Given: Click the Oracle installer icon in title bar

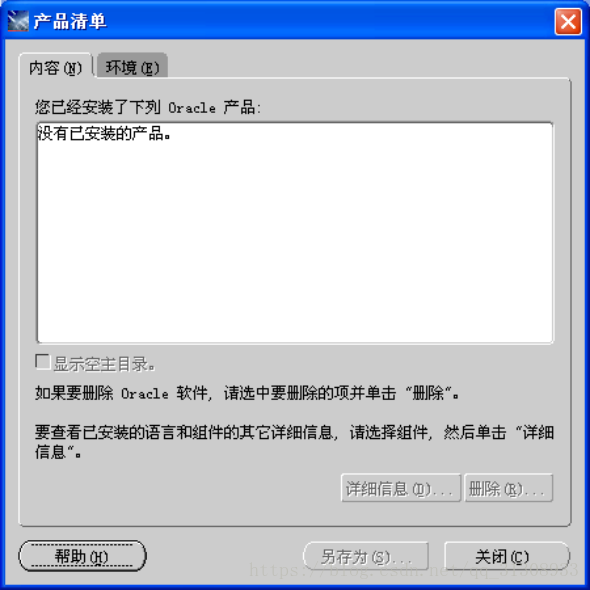Looking at the screenshot, I should click(18, 21).
